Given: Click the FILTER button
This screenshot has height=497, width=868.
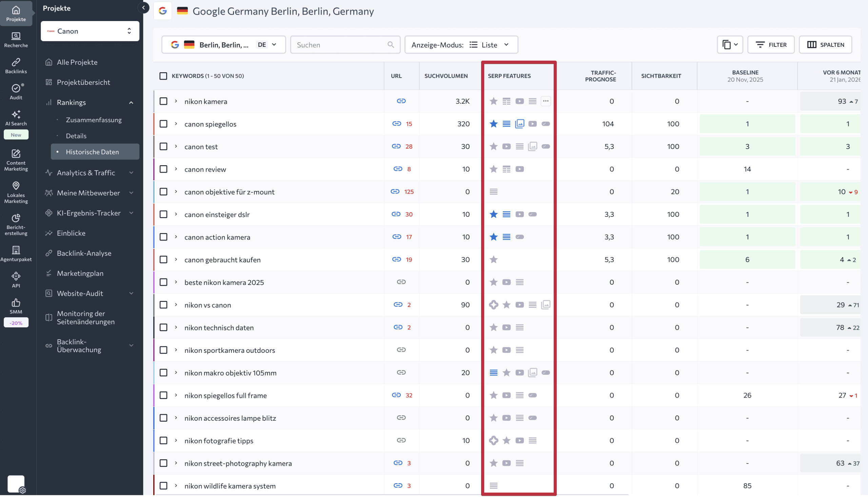Looking at the screenshot, I should [x=771, y=45].
